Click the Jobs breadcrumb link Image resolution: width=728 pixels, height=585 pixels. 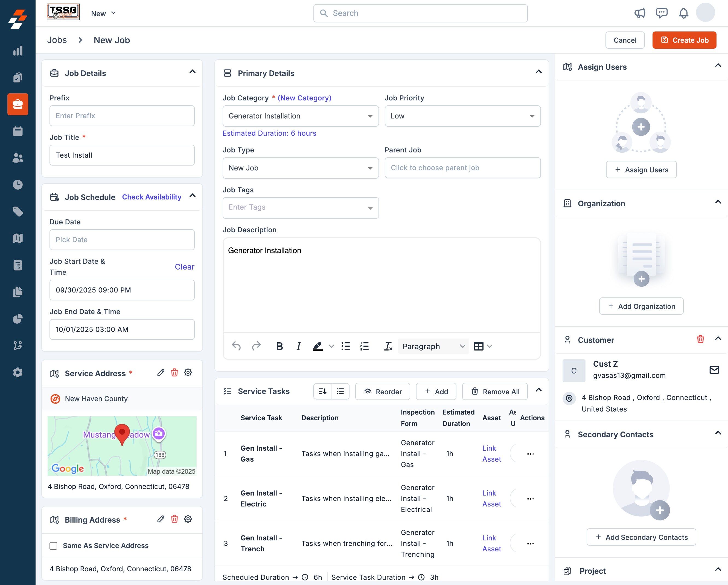pyautogui.click(x=57, y=40)
